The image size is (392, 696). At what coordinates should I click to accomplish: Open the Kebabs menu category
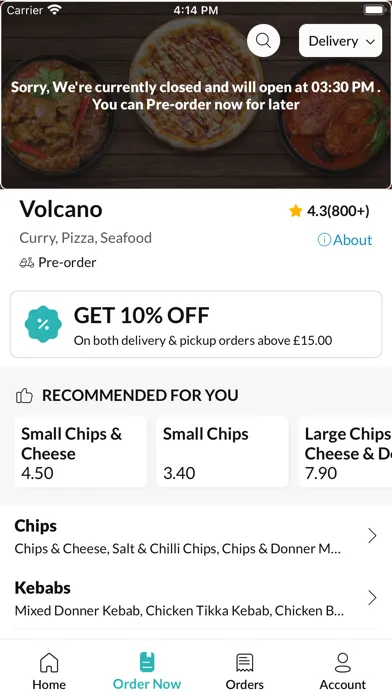click(x=196, y=598)
